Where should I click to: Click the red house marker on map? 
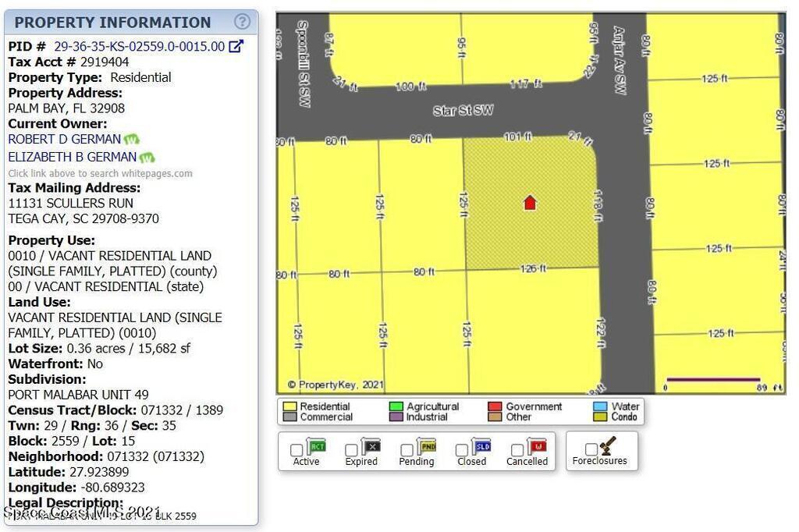click(530, 203)
